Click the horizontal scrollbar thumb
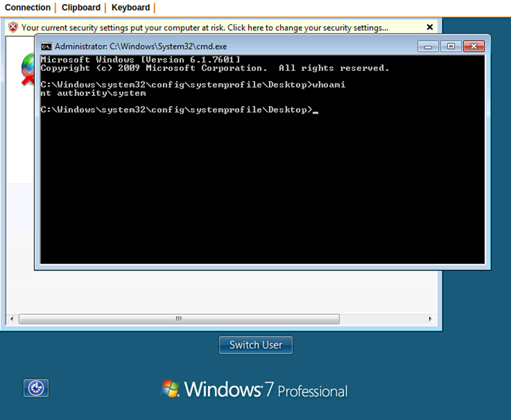Image resolution: width=511 pixels, height=420 pixels. [179, 318]
